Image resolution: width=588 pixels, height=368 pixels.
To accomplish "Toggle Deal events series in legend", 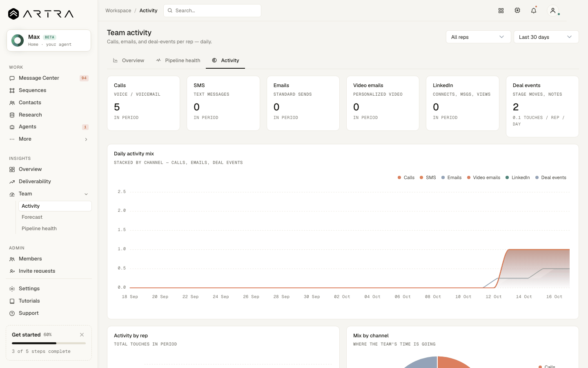I will pyautogui.click(x=550, y=177).
